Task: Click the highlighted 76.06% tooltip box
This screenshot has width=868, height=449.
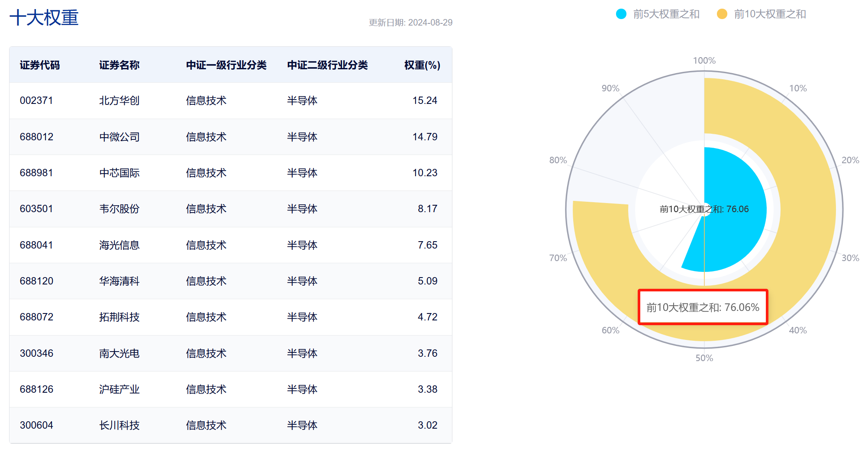Action: click(x=703, y=307)
